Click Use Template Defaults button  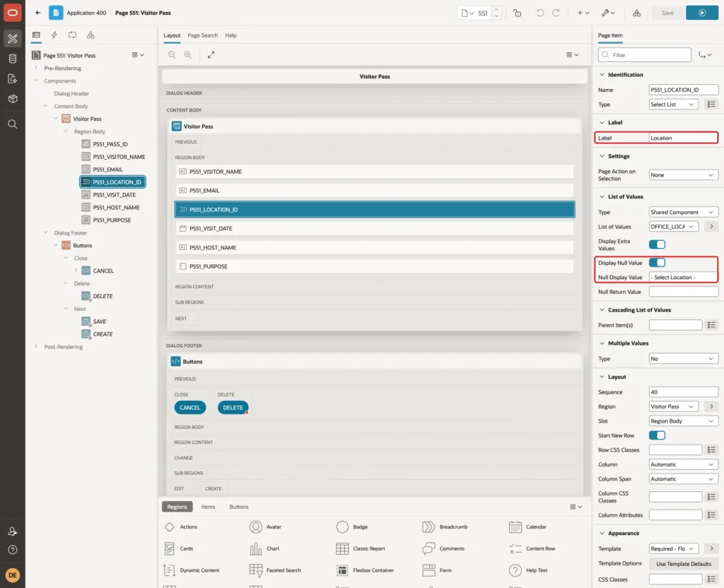684,564
